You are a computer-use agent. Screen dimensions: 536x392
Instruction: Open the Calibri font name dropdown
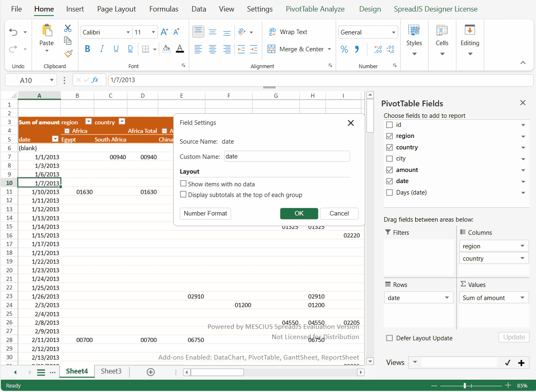[x=128, y=32]
